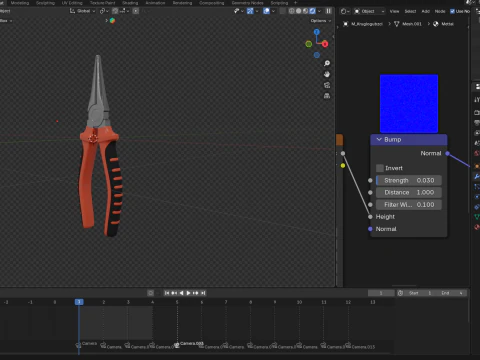Toggle camera view icon in viewport
The image size is (480, 360).
(x=327, y=85)
